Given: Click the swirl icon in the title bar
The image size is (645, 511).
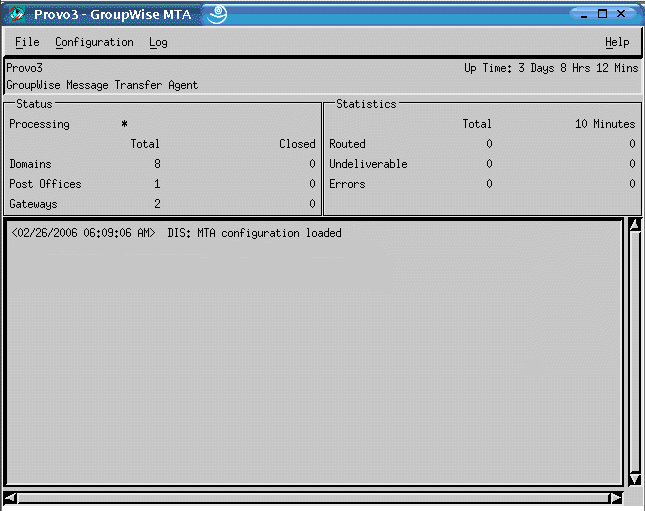Looking at the screenshot, I should point(217,14).
